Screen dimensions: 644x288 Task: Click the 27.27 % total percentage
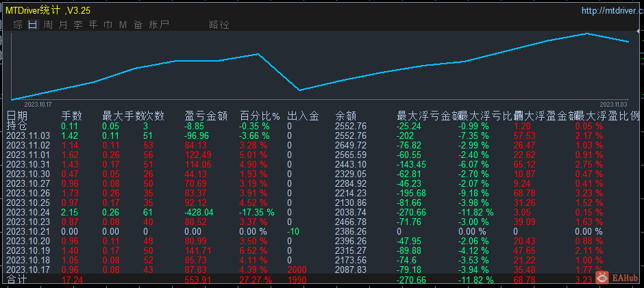[256, 280]
